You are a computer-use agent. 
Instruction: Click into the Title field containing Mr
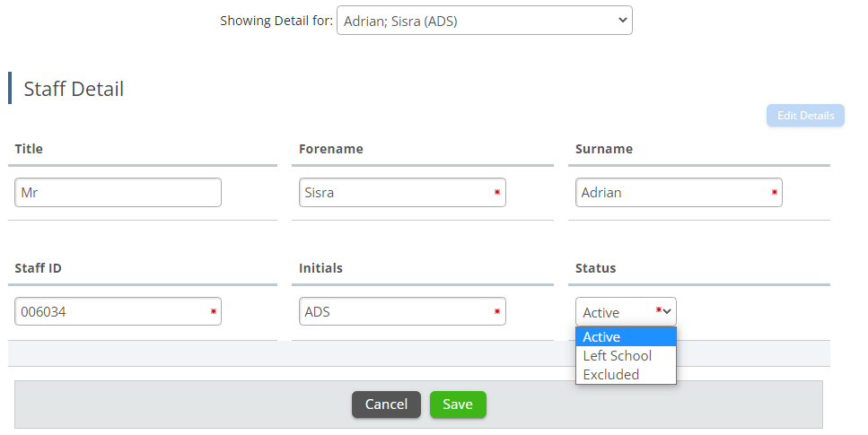click(118, 193)
